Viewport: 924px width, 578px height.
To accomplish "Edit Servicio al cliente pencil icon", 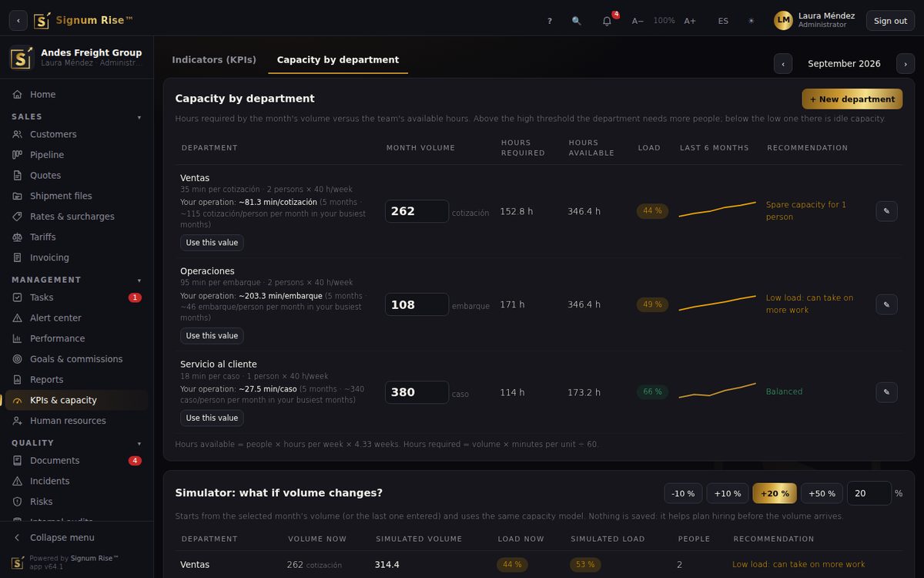I will (x=886, y=392).
